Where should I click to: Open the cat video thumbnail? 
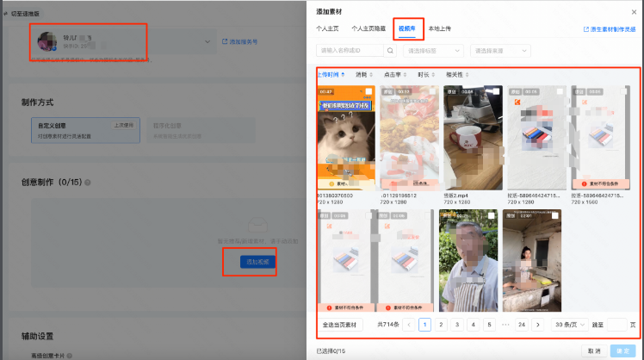346,138
